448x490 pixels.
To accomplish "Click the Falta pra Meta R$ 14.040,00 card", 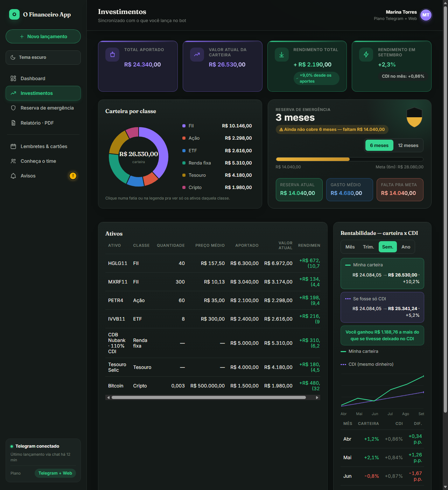I will (x=400, y=190).
